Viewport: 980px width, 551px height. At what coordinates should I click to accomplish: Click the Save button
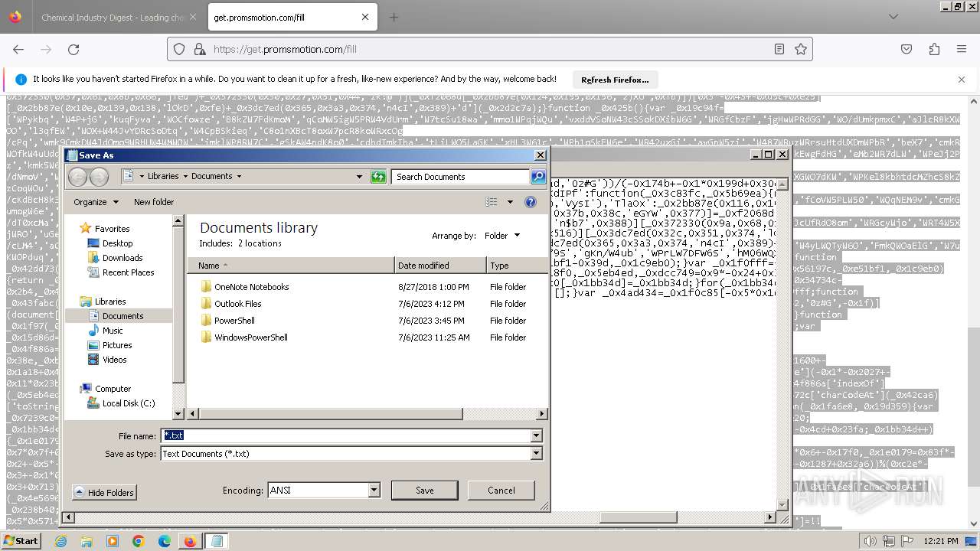pyautogui.click(x=425, y=491)
